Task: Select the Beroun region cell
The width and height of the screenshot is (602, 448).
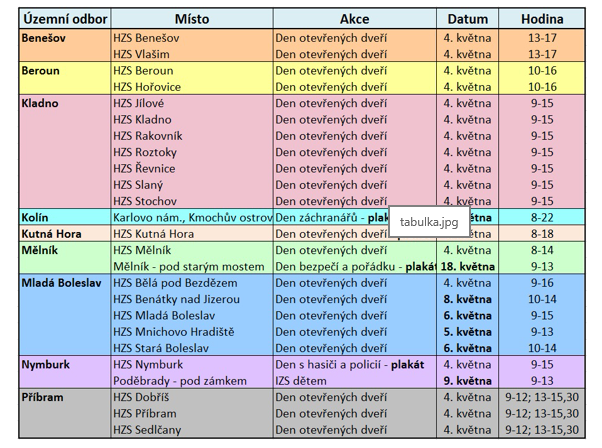Action: click(x=65, y=78)
